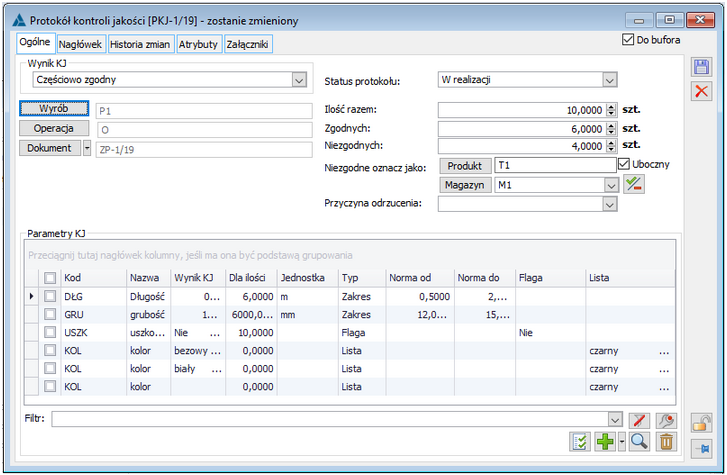Toggle the Do bufora checkbox
This screenshot has width=727, height=475.
click(x=628, y=39)
